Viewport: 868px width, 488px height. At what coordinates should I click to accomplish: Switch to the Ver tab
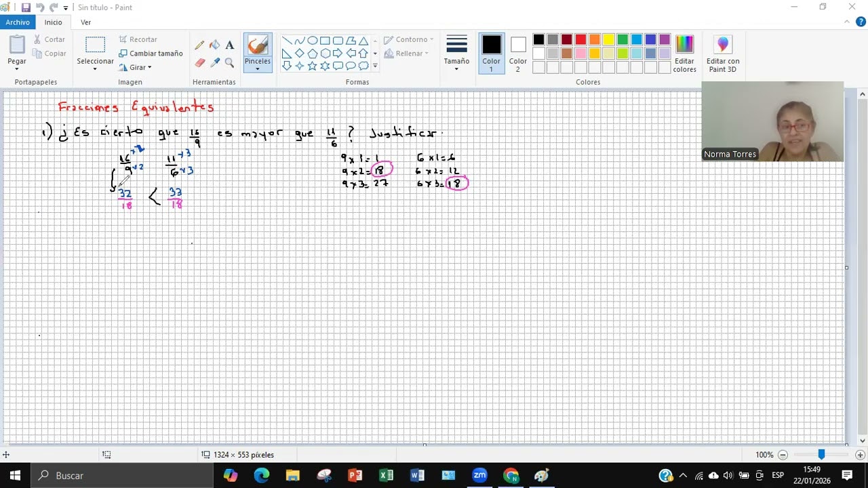coord(85,22)
